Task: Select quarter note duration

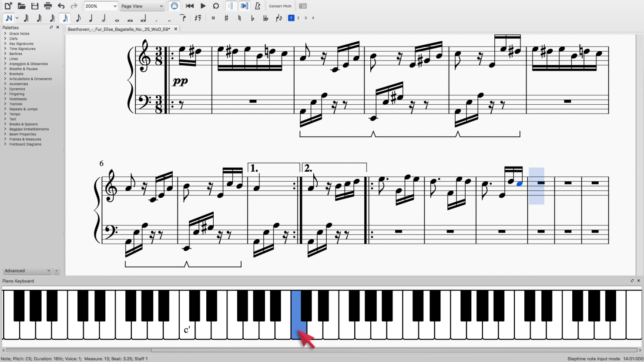Action: pos(90,18)
